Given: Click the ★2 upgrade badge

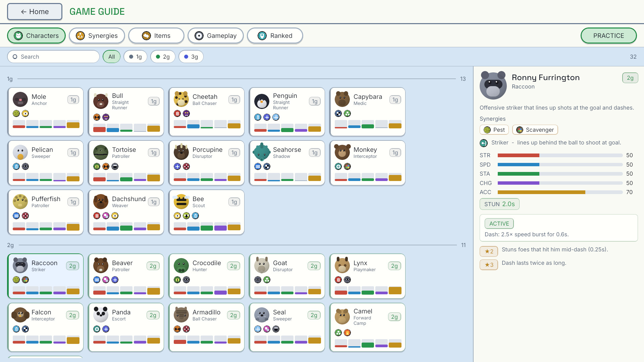Looking at the screenshot, I should pos(489,251).
